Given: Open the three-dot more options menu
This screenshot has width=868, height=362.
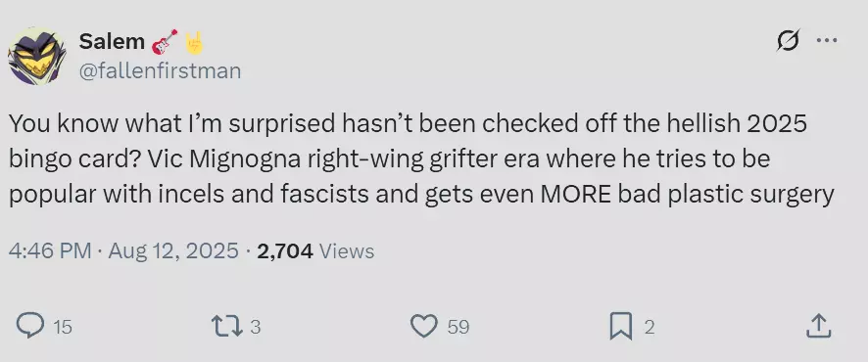Looking at the screenshot, I should click(x=827, y=40).
